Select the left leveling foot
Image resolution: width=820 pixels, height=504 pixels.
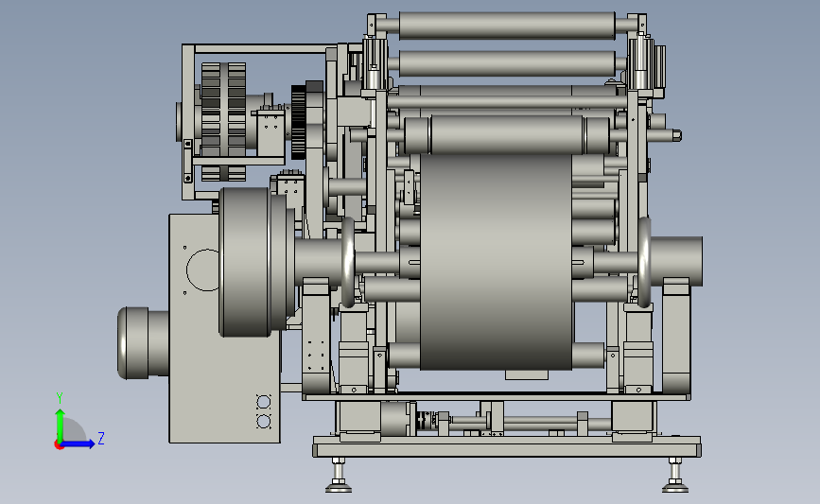point(339,476)
